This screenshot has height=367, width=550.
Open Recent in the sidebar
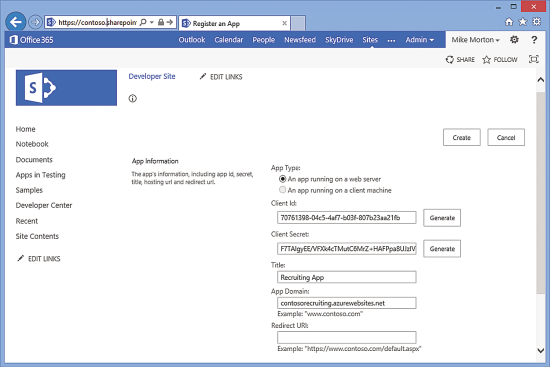(27, 221)
